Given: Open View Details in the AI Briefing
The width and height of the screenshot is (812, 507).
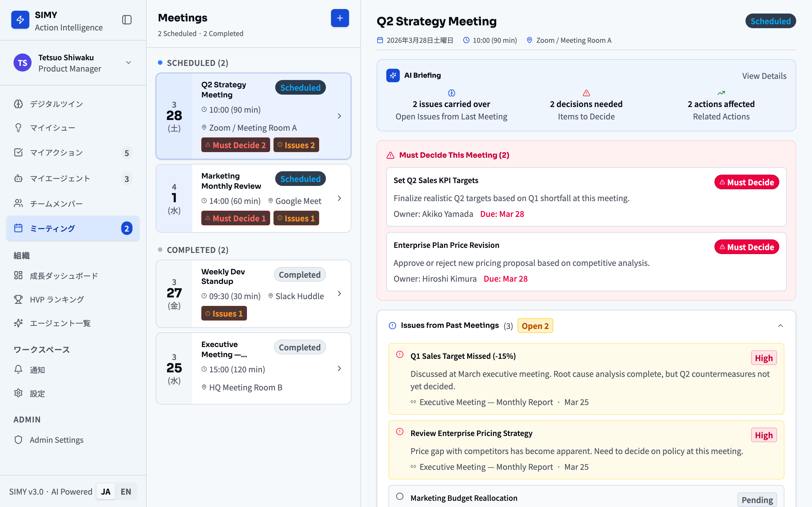Looking at the screenshot, I should tap(764, 76).
